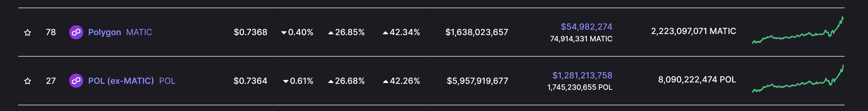This screenshot has width=868, height=111.
Task: Click POL up arrow 42.26% change
Action: pos(401,81)
